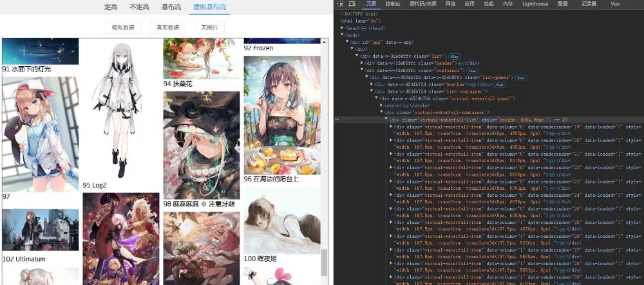The width and height of the screenshot is (644, 285).
Task: Collapse the virtual-waterfall-list div node
Action: 386,120
